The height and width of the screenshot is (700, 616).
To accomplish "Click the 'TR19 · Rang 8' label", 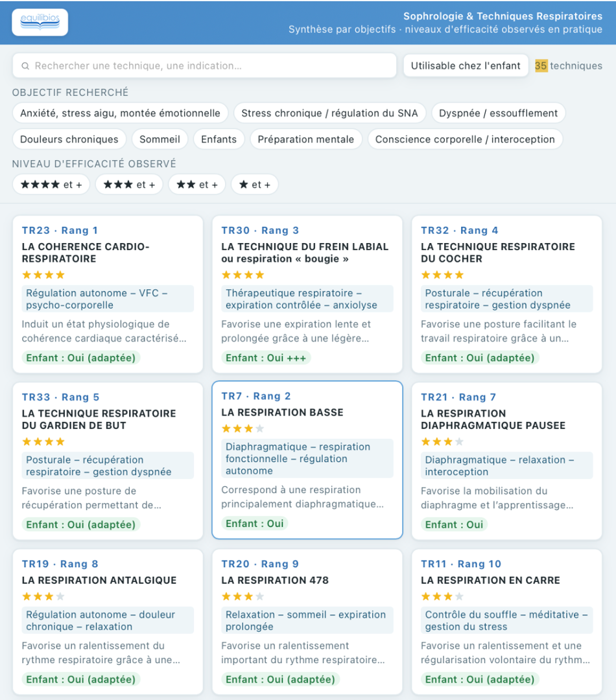I will point(60,564).
